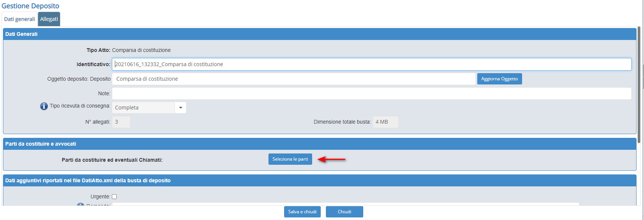
Task: Focus the Identificativo text field
Action: tap(371, 64)
